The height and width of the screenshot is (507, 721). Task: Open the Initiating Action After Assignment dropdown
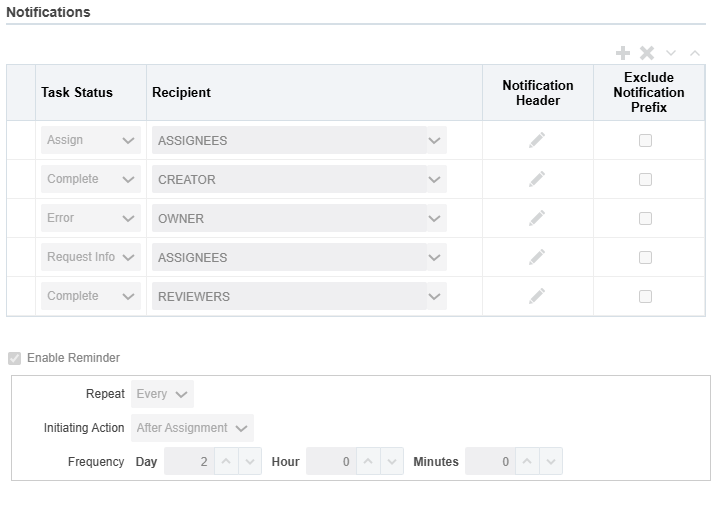[x=192, y=428]
